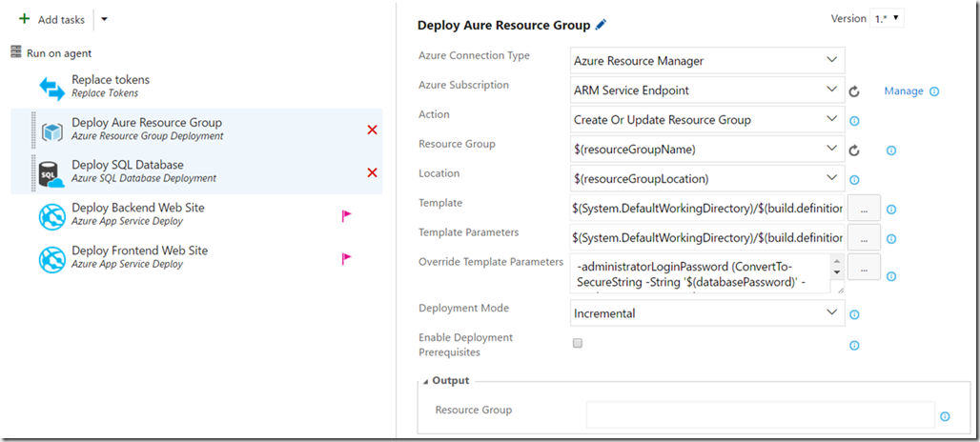The height and width of the screenshot is (442, 980).
Task: Open the Add tasks dropdown arrow
Action: click(x=104, y=19)
